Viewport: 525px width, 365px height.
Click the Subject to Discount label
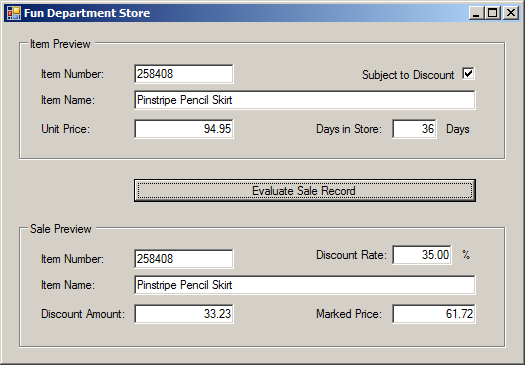point(408,75)
